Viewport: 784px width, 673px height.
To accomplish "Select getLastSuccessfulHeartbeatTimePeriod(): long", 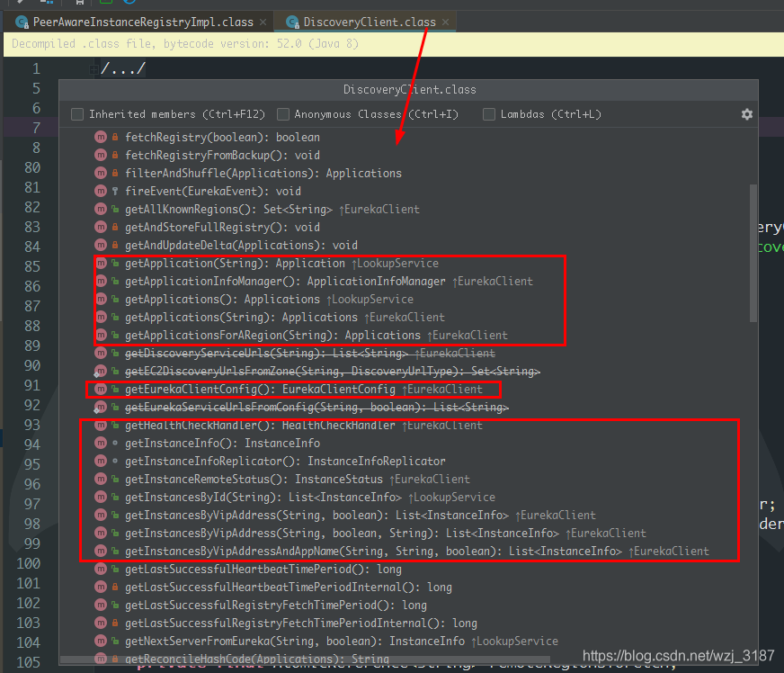I will [263, 570].
